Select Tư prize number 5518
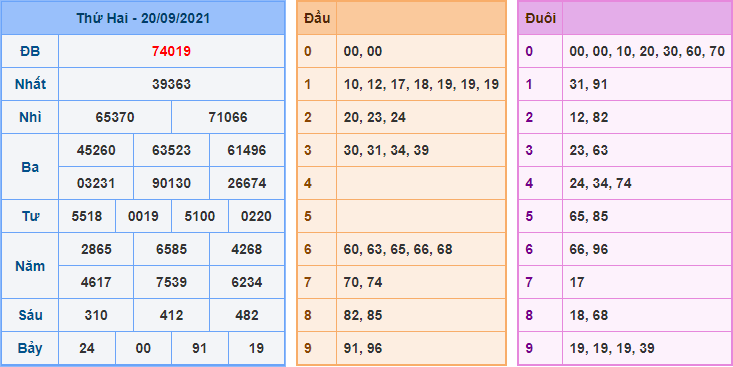 pyautogui.click(x=86, y=216)
